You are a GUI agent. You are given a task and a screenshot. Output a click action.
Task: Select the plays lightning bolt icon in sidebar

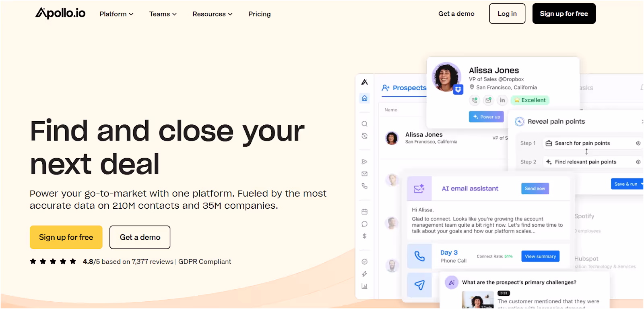click(365, 274)
